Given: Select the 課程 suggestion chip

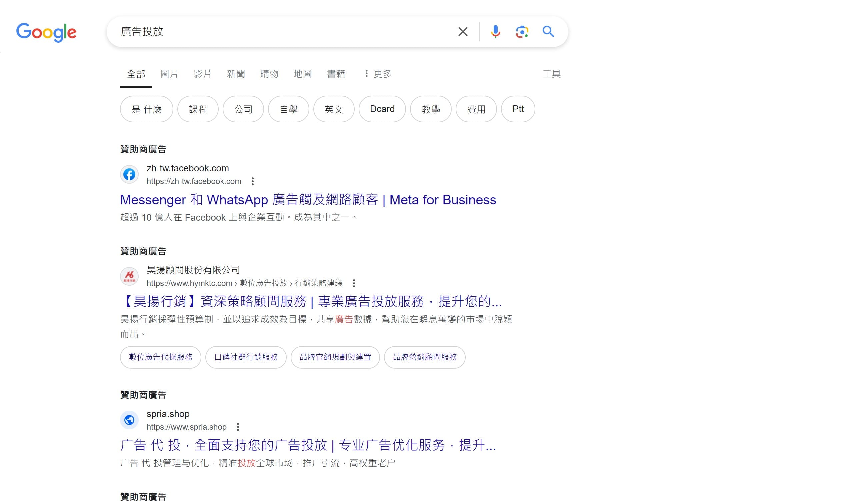Looking at the screenshot, I should pos(198,109).
